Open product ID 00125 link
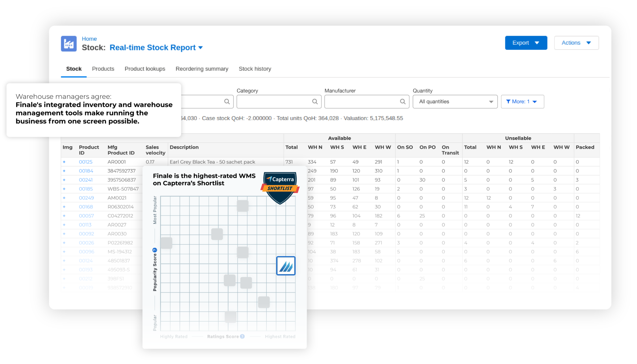The height and width of the screenshot is (364, 637). (x=86, y=162)
